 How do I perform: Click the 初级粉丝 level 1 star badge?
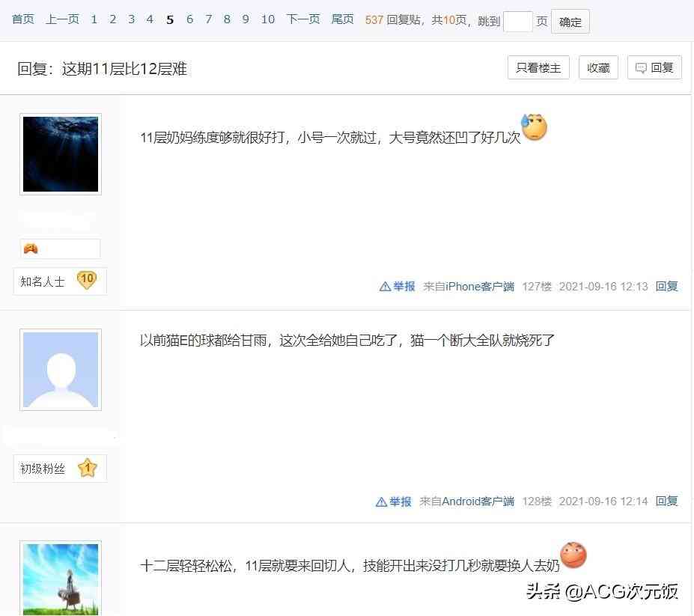pyautogui.click(x=60, y=469)
